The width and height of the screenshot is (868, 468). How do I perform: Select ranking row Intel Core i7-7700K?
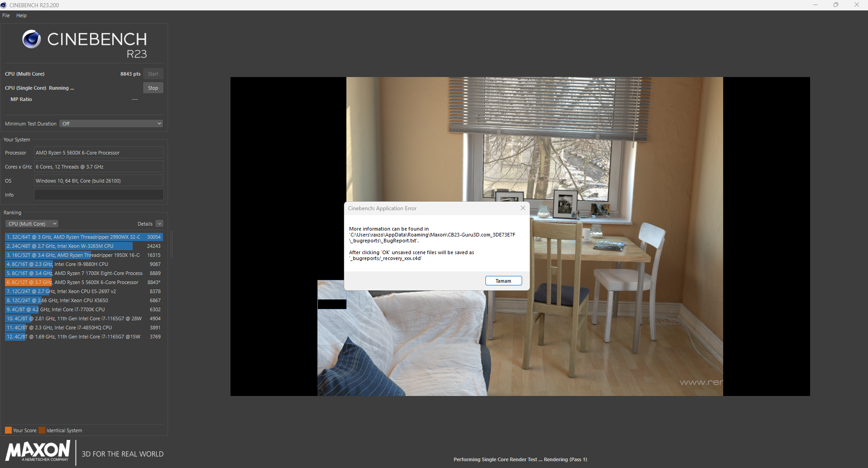click(83, 309)
